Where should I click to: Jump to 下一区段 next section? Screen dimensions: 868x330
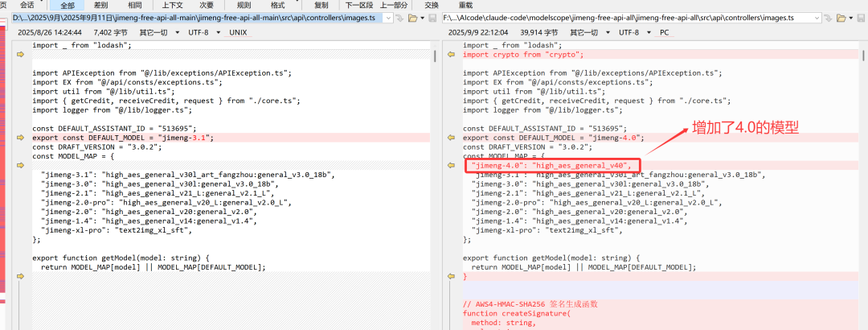click(x=358, y=5)
